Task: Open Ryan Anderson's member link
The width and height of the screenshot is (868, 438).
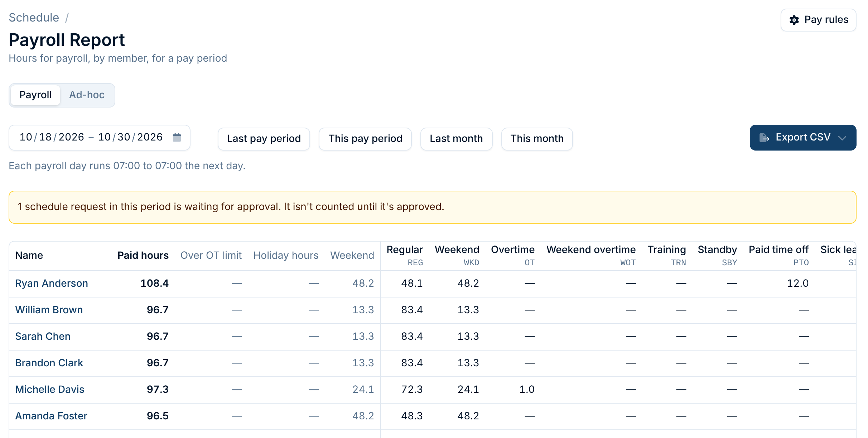Action: pyautogui.click(x=52, y=284)
